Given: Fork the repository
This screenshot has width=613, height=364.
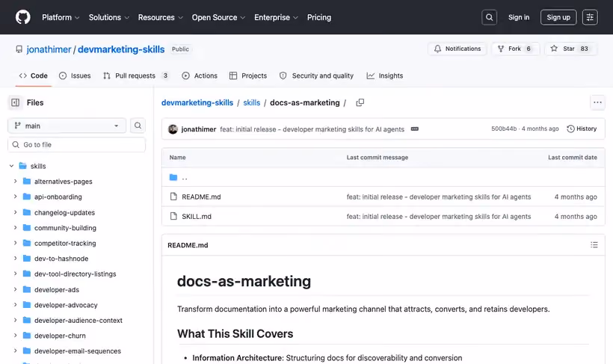Looking at the screenshot, I should pyautogui.click(x=515, y=49).
